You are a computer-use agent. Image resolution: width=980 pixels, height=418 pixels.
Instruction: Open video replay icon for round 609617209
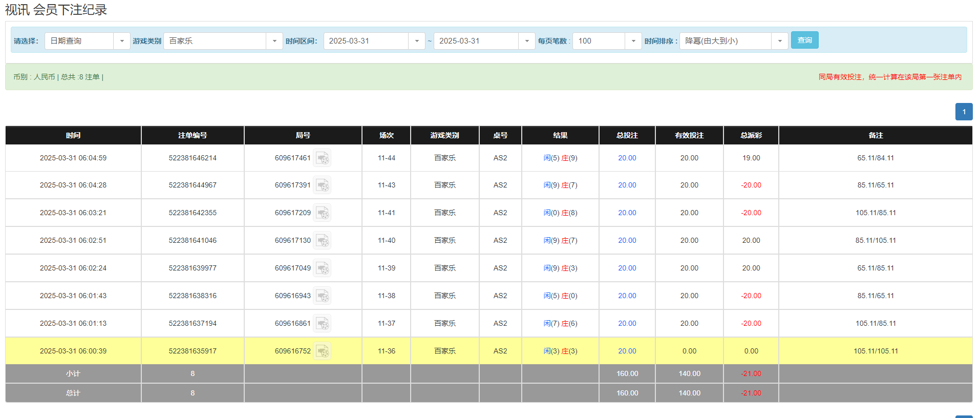(x=322, y=213)
